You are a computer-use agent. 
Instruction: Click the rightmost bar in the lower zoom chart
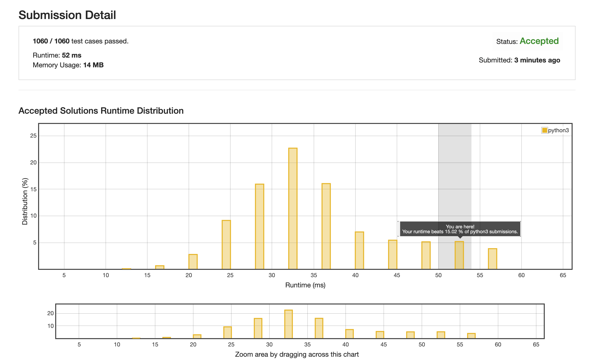[x=471, y=336]
